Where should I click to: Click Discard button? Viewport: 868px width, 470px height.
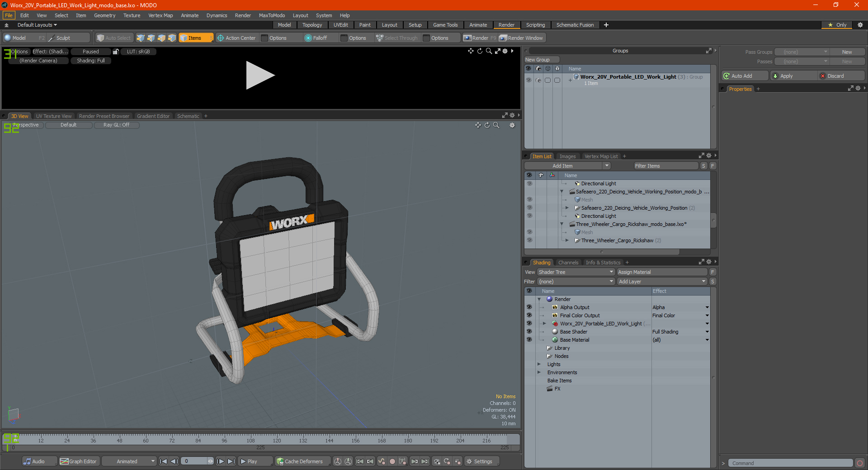click(x=841, y=76)
